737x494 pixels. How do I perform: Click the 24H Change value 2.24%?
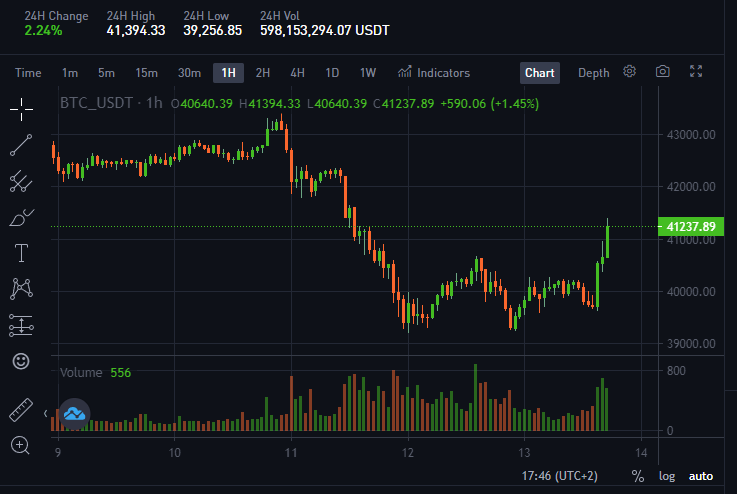[x=43, y=31]
